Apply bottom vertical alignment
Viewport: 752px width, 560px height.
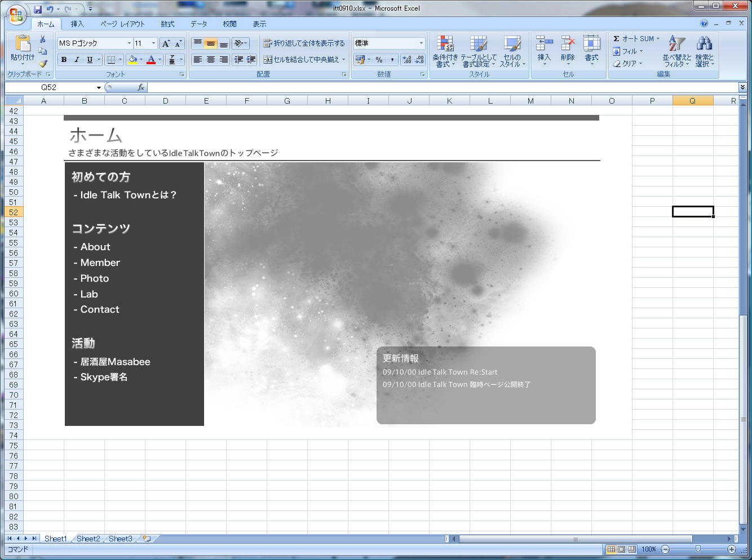point(224,43)
